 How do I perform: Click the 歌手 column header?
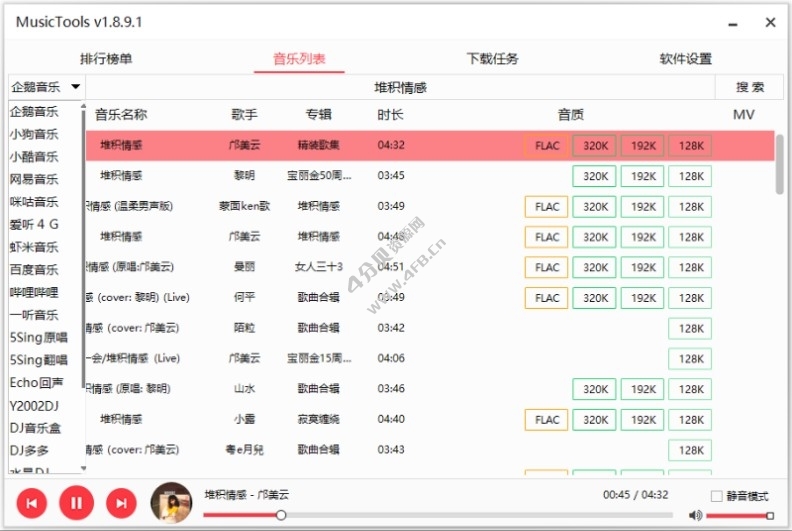[244, 115]
